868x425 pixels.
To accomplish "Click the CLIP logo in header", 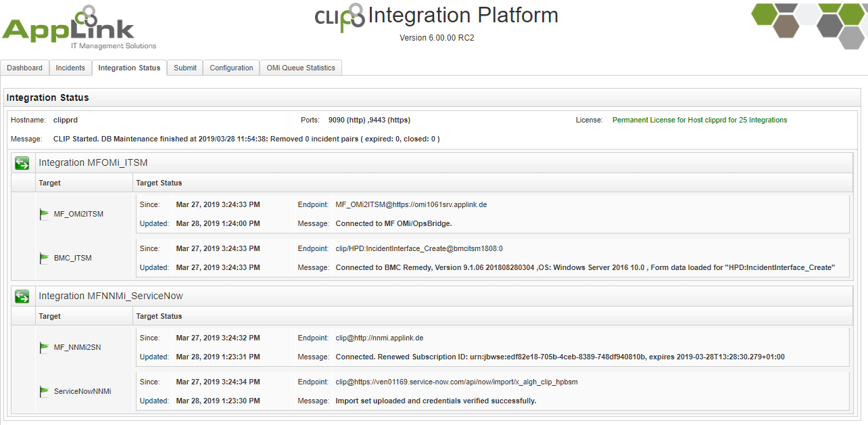I will (x=339, y=17).
